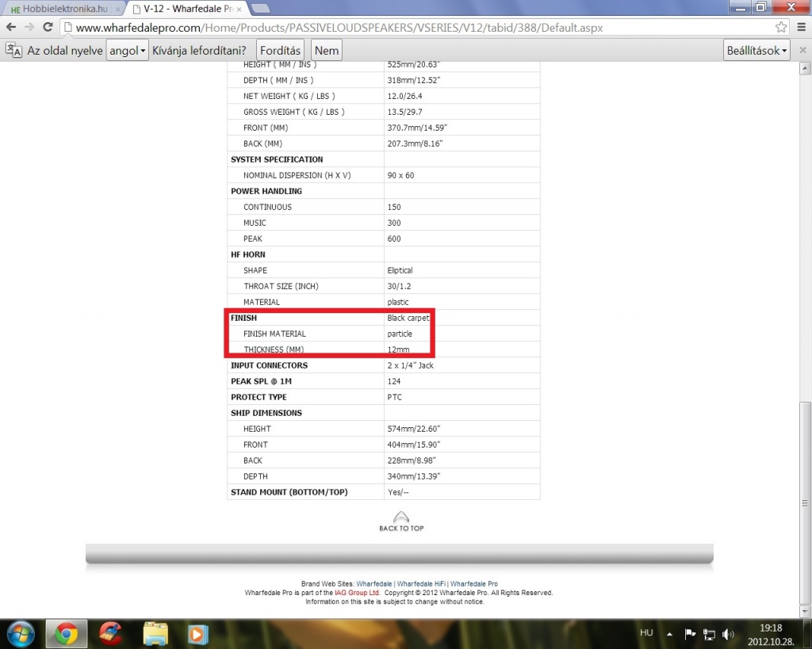Image resolution: width=812 pixels, height=649 pixels.
Task: Reload the page with the refresh icon
Action: pyautogui.click(x=48, y=28)
